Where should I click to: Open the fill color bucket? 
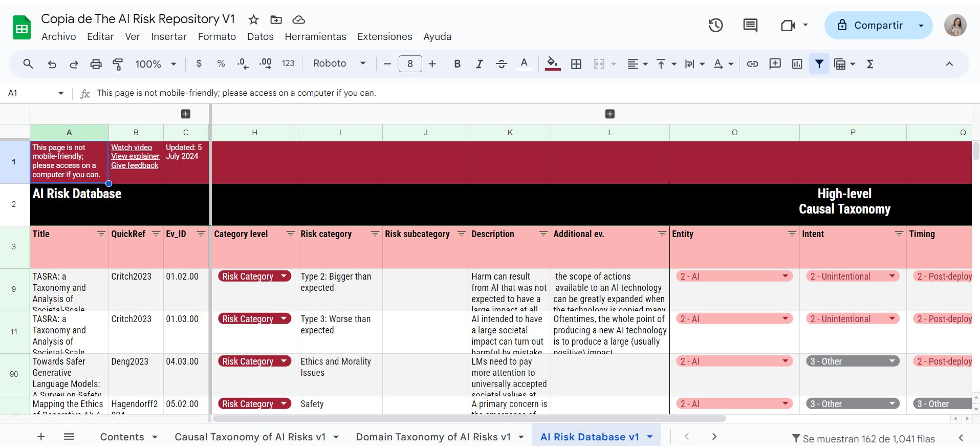coord(552,63)
